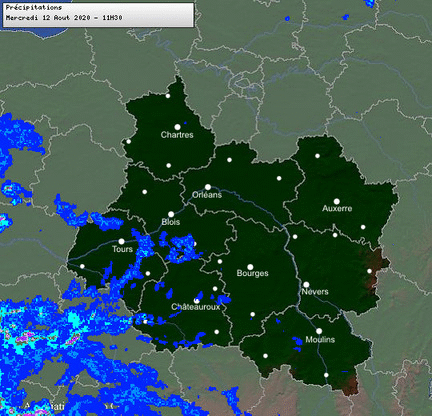Click the Blois text label

click(x=171, y=222)
